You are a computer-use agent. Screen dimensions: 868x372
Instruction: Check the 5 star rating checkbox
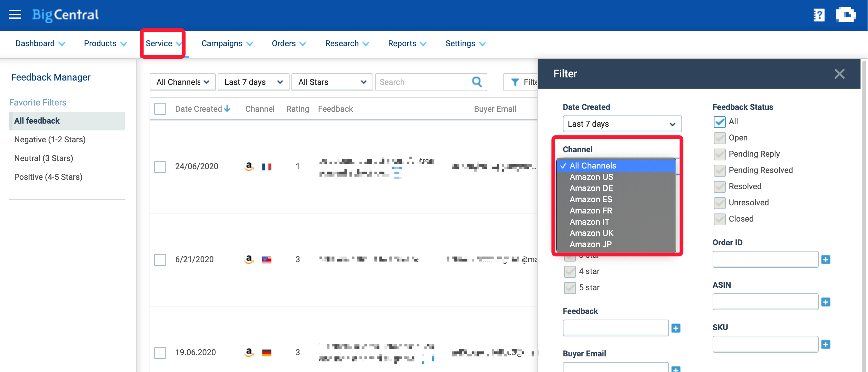click(570, 287)
